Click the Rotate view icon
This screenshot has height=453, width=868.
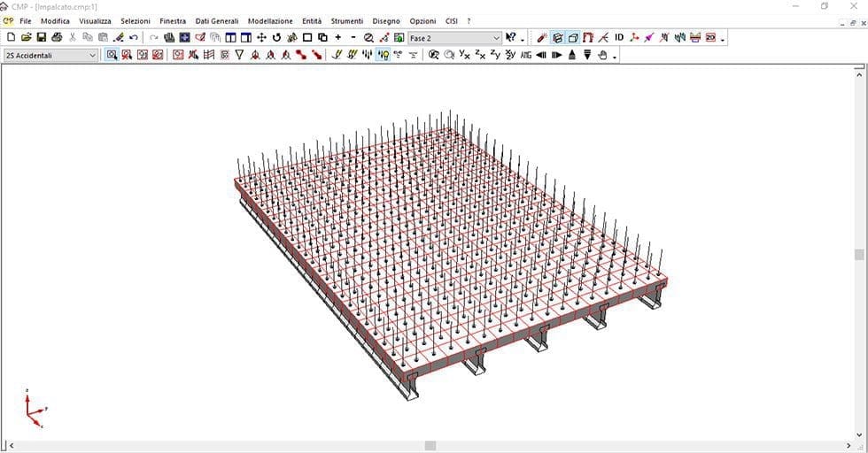(x=276, y=38)
